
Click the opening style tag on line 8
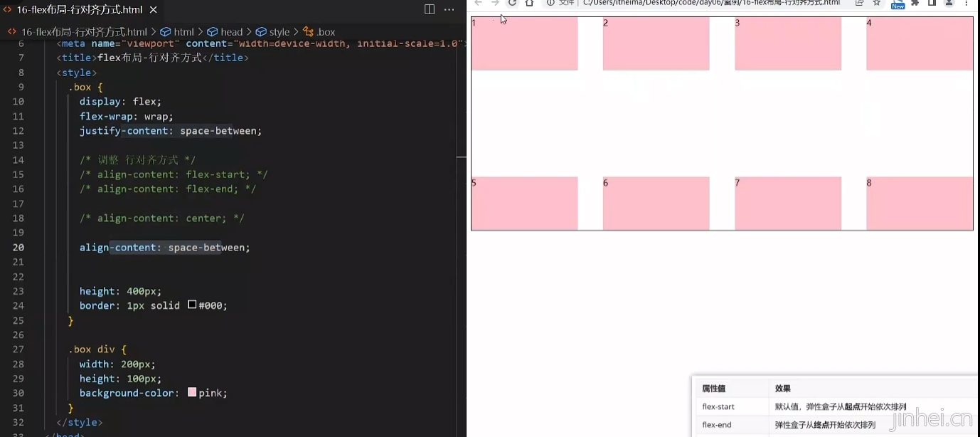[x=77, y=73]
